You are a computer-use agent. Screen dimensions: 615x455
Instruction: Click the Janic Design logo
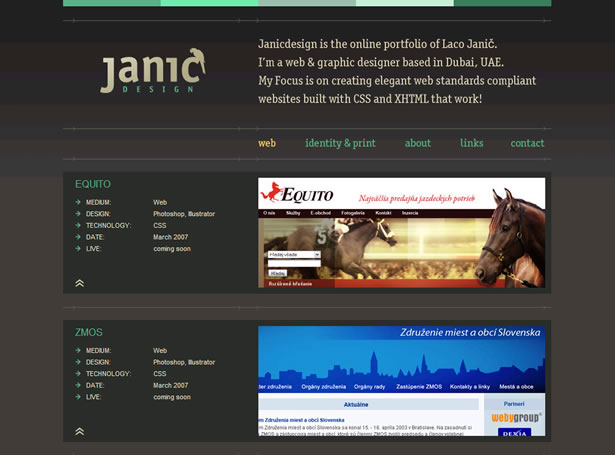[153, 71]
